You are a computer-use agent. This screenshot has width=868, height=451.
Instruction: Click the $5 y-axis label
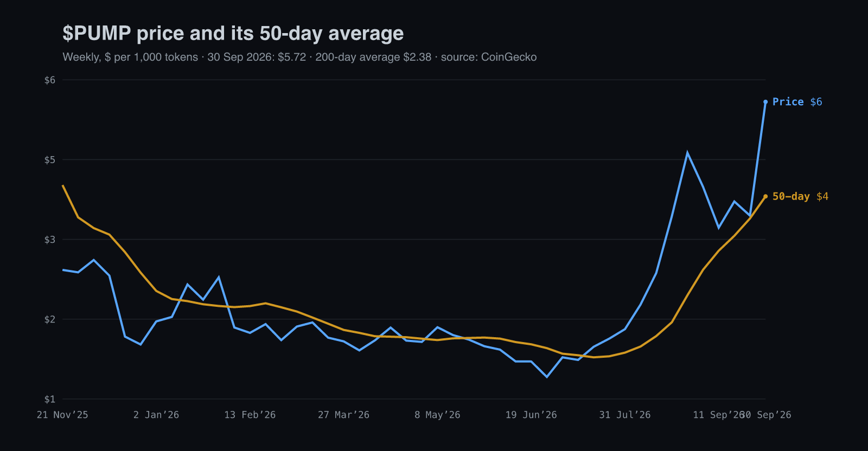click(x=50, y=160)
